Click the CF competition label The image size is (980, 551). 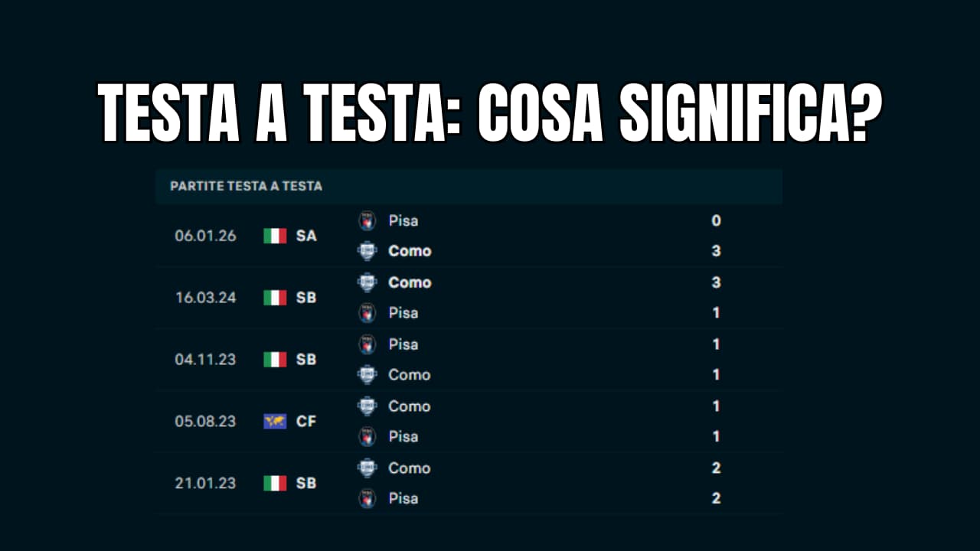pos(306,421)
